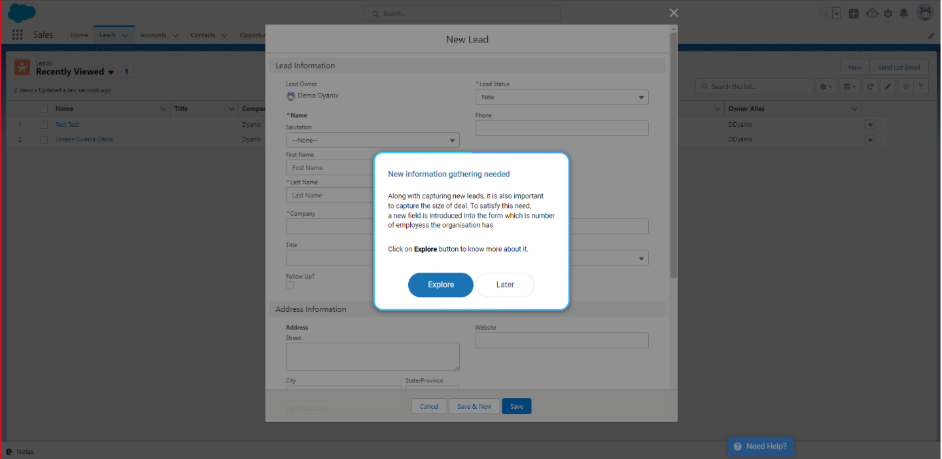Viewport: 942px width, 459px height.
Task: Open row actions for Lorena Guerra Deniz
Action: point(869,139)
